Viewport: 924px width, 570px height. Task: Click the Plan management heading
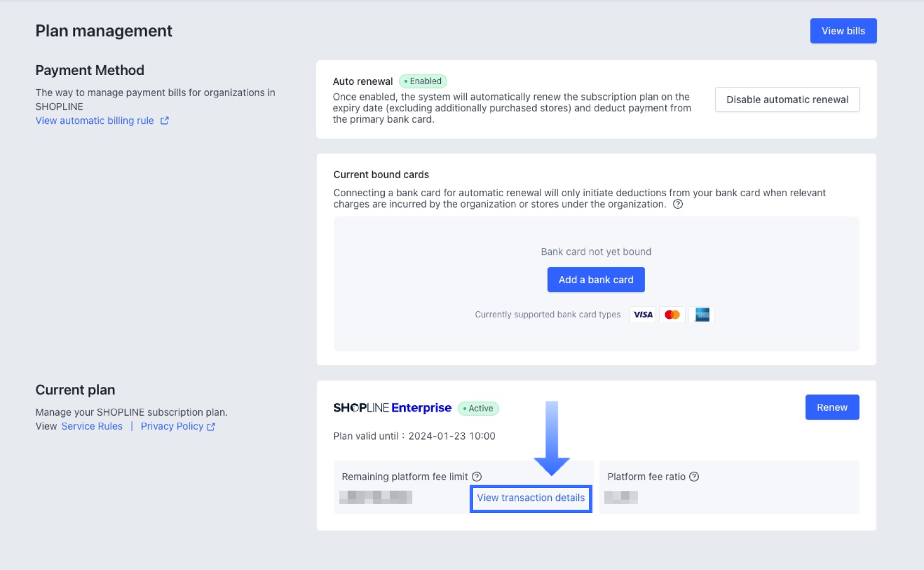(x=104, y=31)
